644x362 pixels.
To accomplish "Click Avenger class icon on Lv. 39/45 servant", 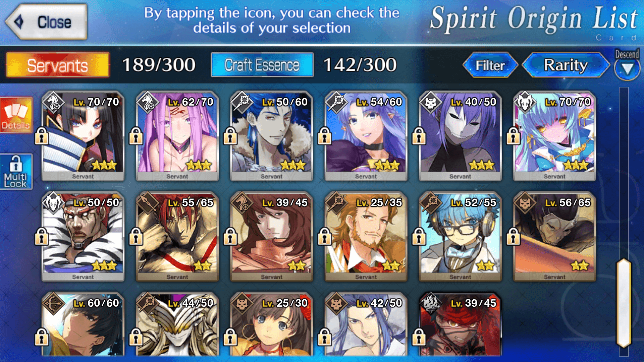I will 430,303.
